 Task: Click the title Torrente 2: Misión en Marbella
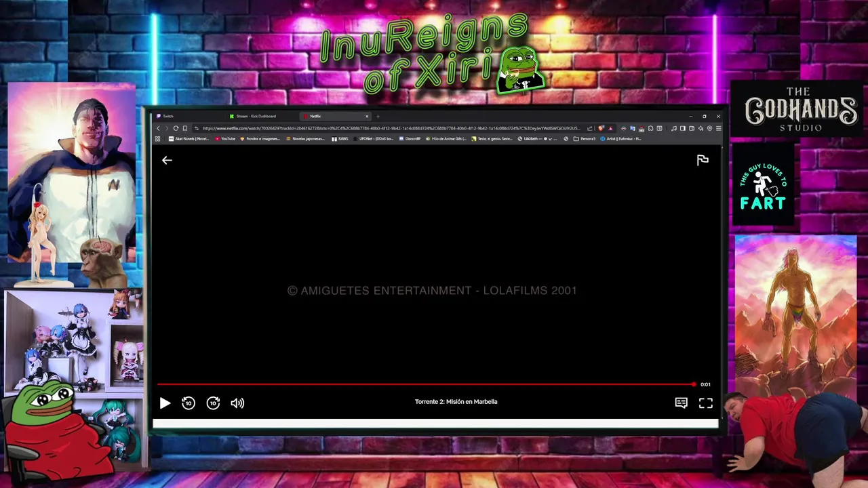(x=456, y=402)
